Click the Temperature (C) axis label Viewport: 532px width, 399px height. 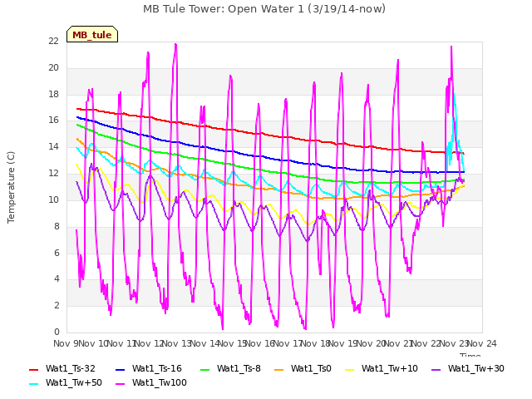pyautogui.click(x=11, y=187)
